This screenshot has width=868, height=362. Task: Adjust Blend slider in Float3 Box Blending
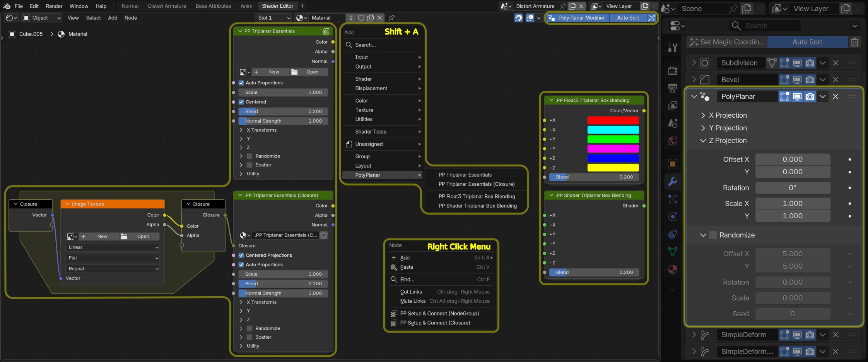tap(594, 177)
